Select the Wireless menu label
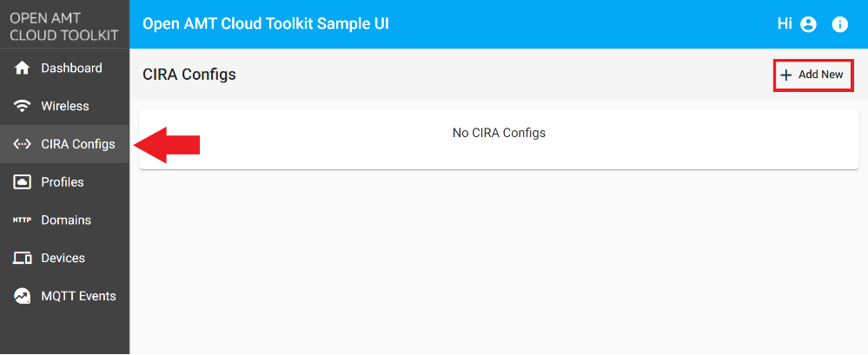The height and width of the screenshot is (355, 868). coord(65,107)
